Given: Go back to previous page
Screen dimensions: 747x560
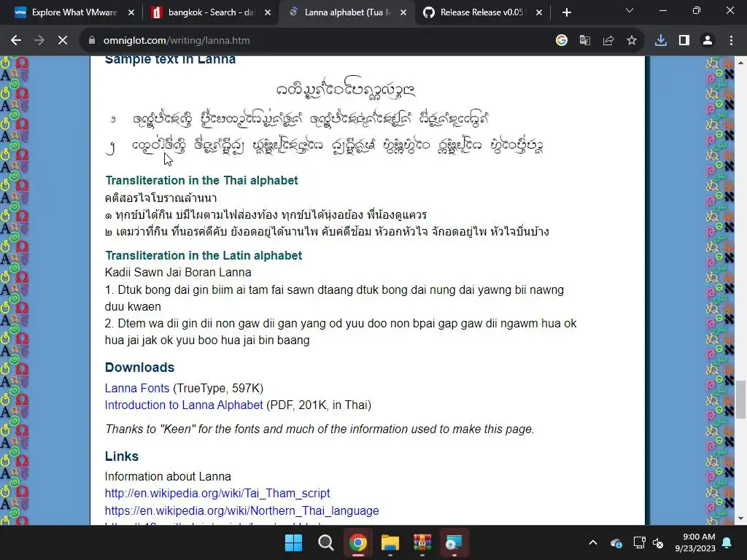Looking at the screenshot, I should coord(16,41).
